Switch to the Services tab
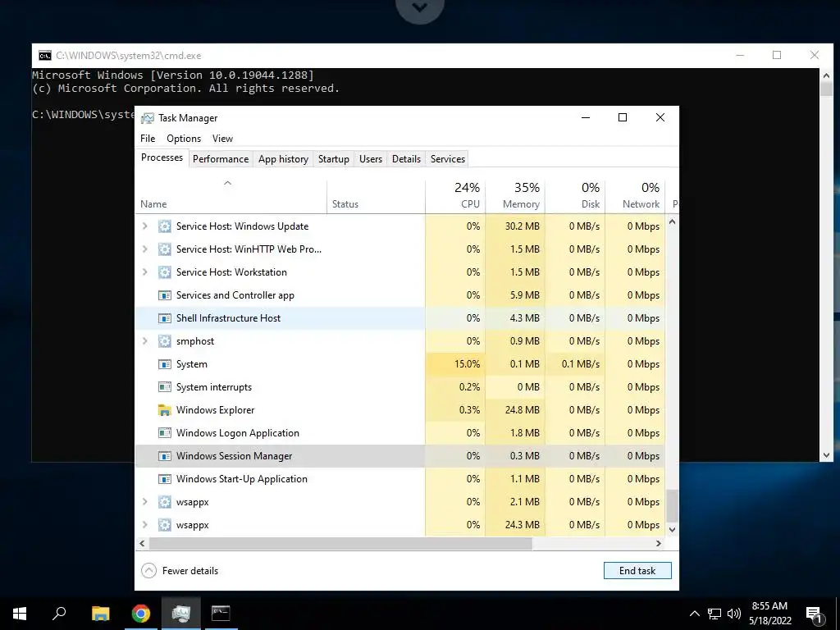 click(x=448, y=159)
